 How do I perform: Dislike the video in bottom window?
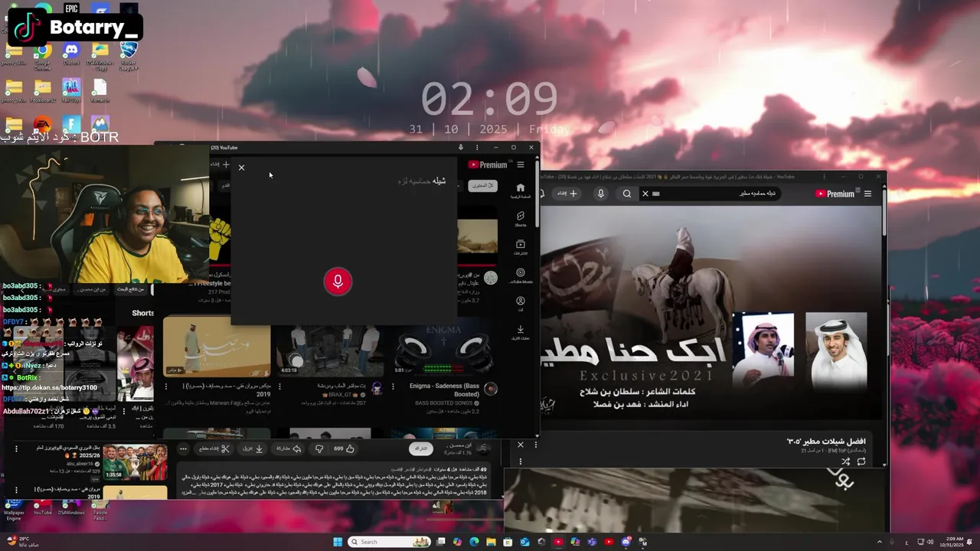[x=319, y=448]
